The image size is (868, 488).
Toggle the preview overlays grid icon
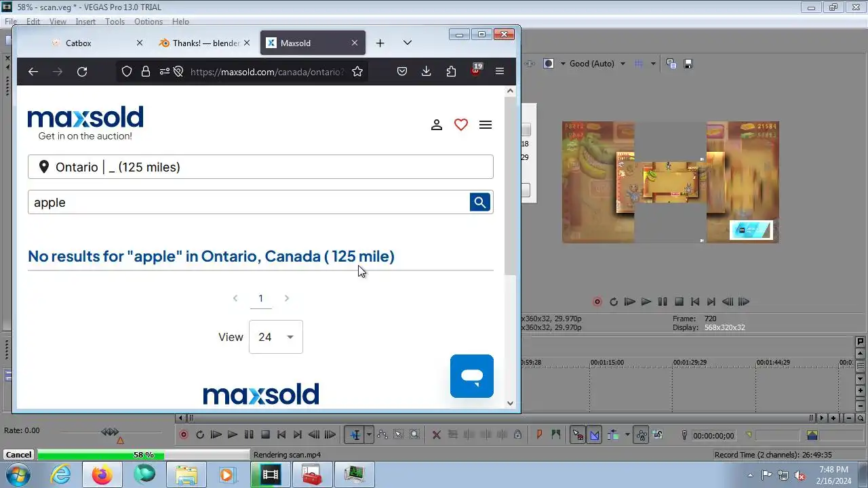pos(639,64)
